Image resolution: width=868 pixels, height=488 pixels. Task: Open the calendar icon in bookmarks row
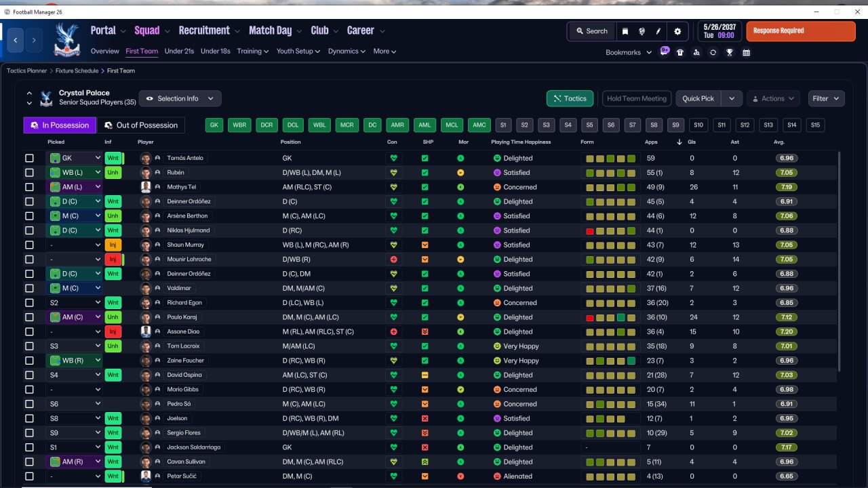click(746, 52)
